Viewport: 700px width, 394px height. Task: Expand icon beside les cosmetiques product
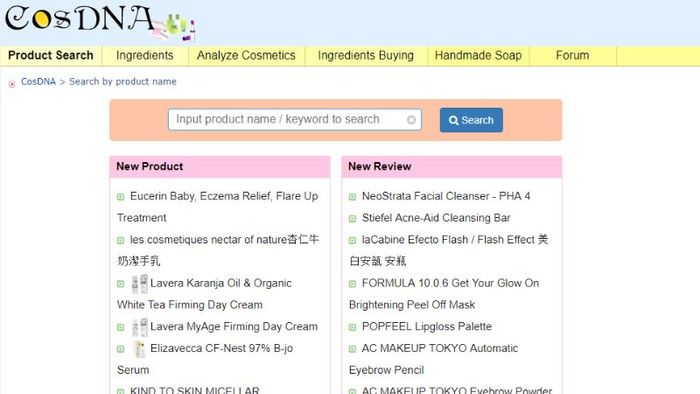121,241
